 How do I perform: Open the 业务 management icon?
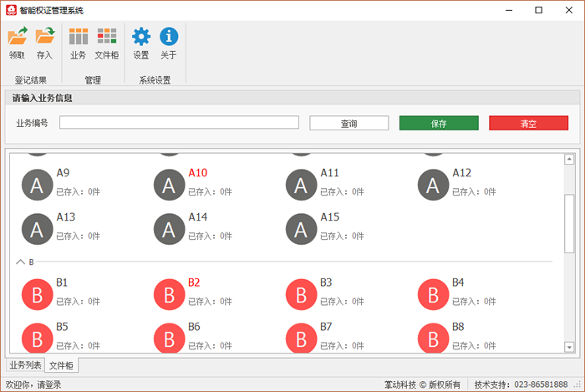pos(79,38)
